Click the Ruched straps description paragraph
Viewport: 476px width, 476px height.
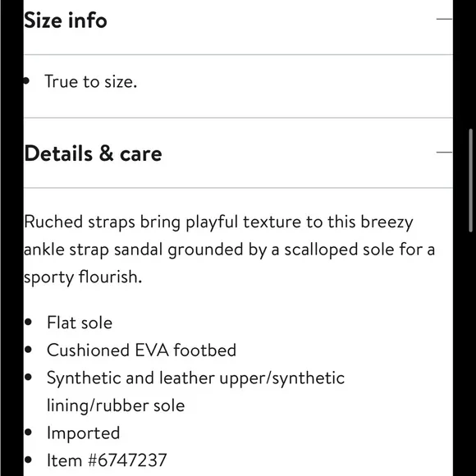pyautogui.click(x=230, y=249)
